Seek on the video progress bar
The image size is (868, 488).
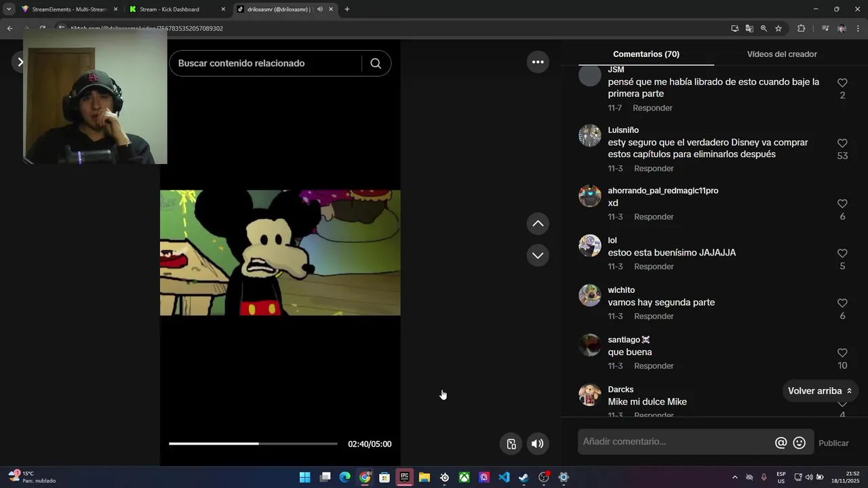click(x=253, y=444)
